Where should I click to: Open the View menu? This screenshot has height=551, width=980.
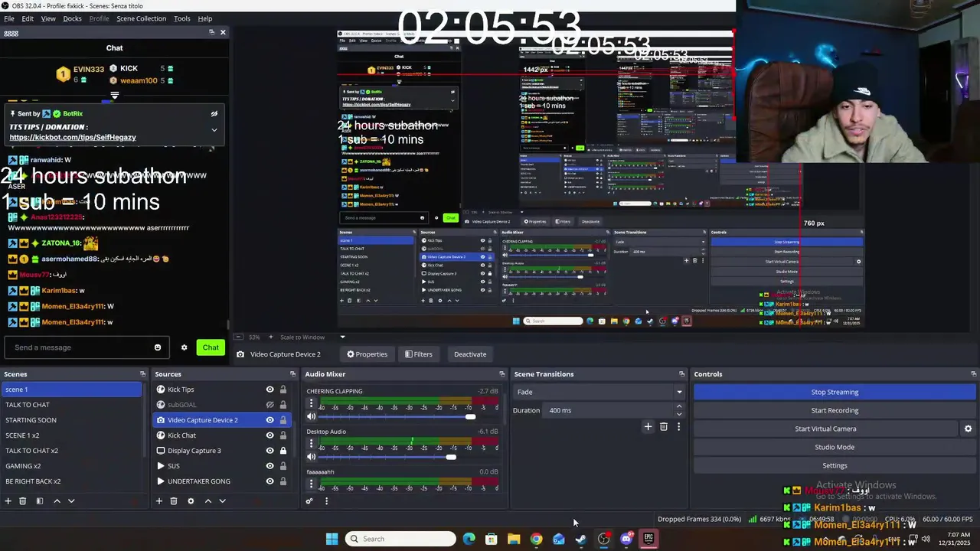point(48,18)
